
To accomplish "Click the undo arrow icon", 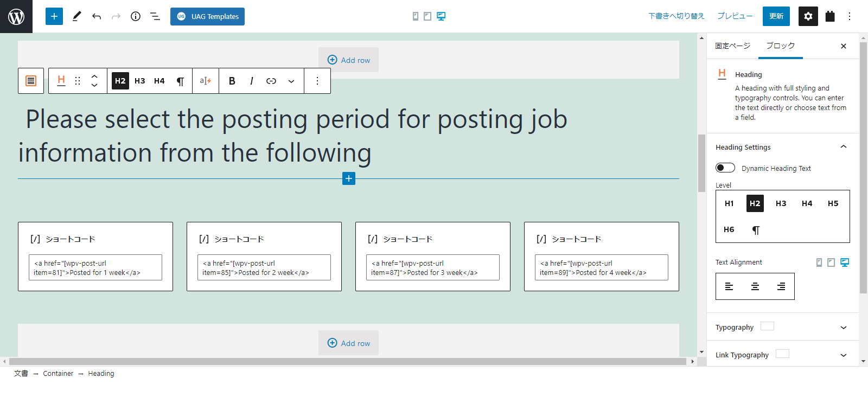I will click(97, 16).
